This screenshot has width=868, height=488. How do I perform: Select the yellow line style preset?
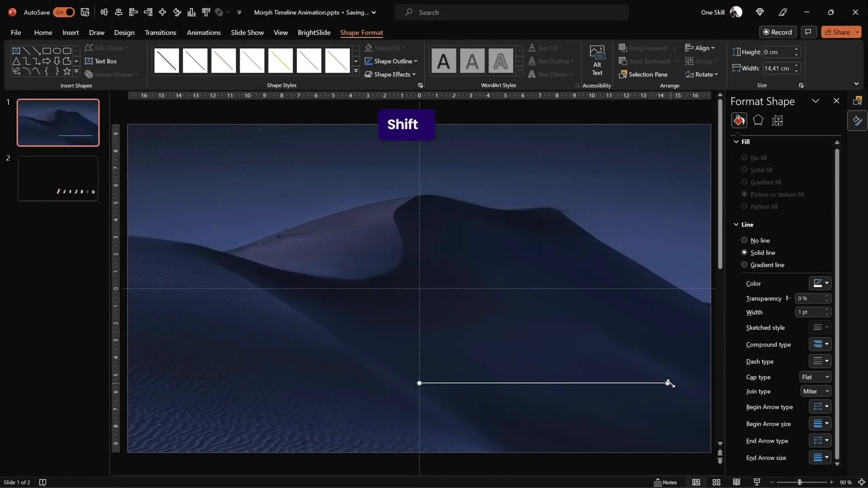click(x=280, y=61)
